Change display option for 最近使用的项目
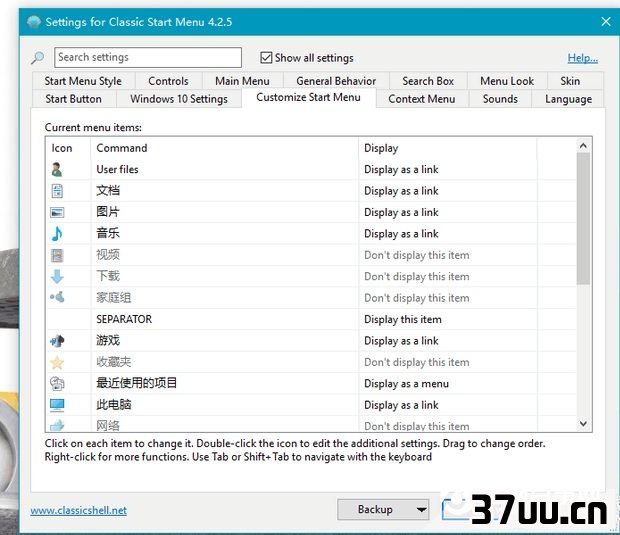Viewport: 620px width, 535px height. (x=406, y=384)
